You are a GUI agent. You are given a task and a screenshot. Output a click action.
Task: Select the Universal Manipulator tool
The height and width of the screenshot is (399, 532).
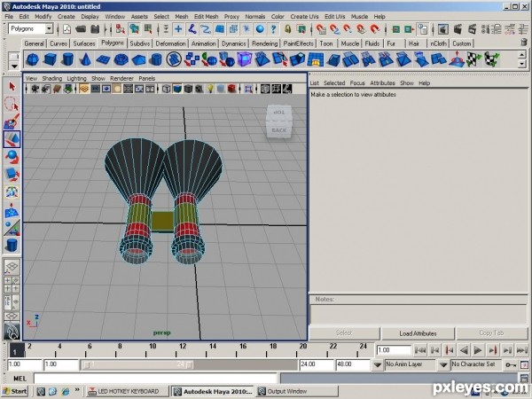[x=12, y=192]
